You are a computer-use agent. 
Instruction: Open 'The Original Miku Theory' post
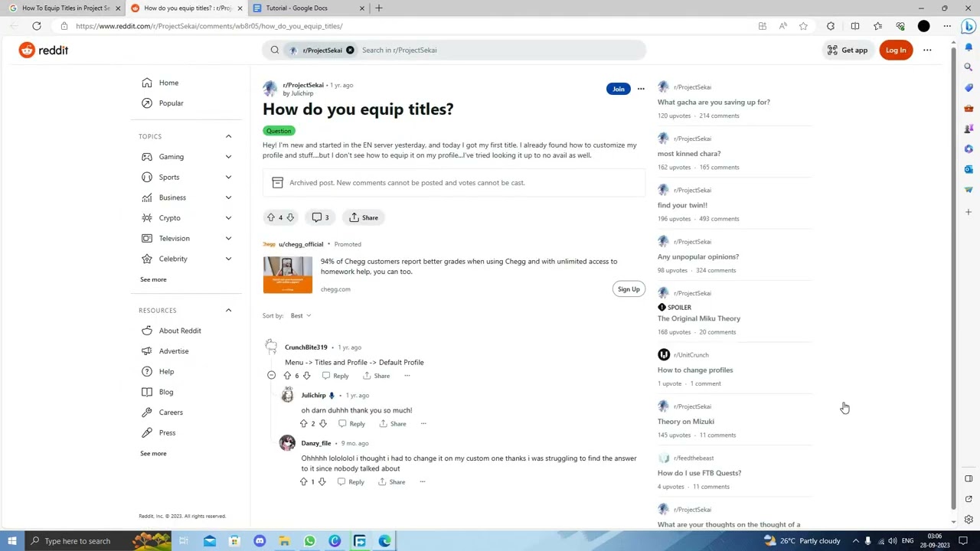[698, 318]
